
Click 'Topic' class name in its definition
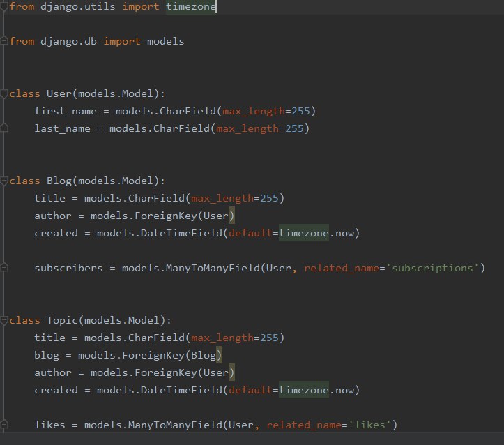click(62, 320)
